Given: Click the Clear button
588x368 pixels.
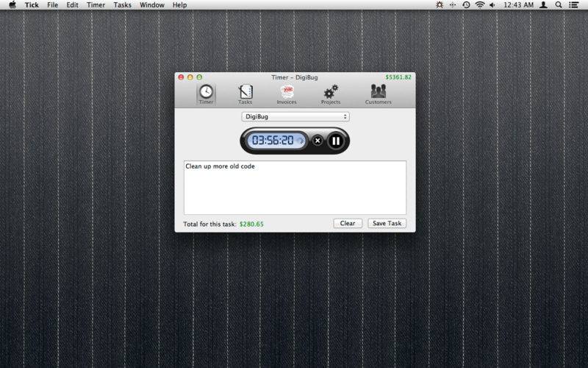Looking at the screenshot, I should (347, 224).
